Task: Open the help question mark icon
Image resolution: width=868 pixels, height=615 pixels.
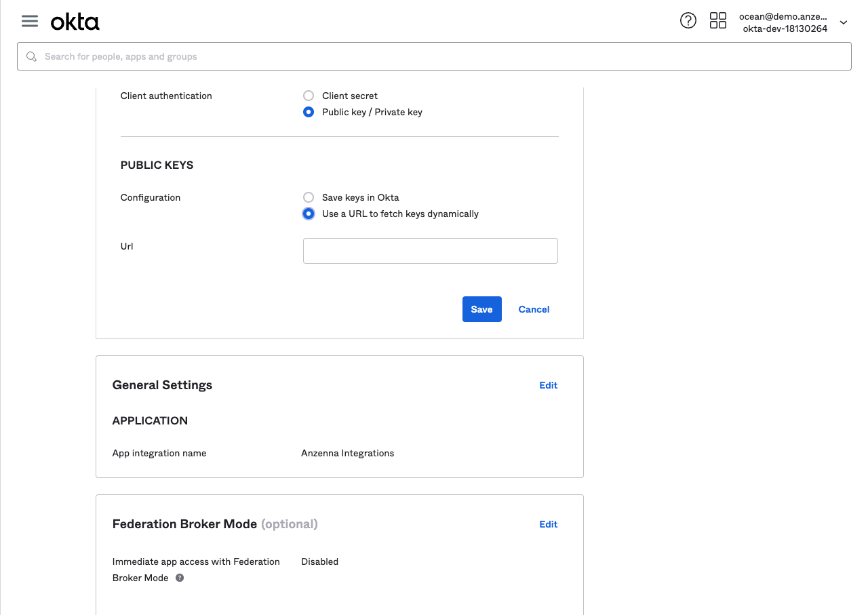Action: tap(688, 21)
